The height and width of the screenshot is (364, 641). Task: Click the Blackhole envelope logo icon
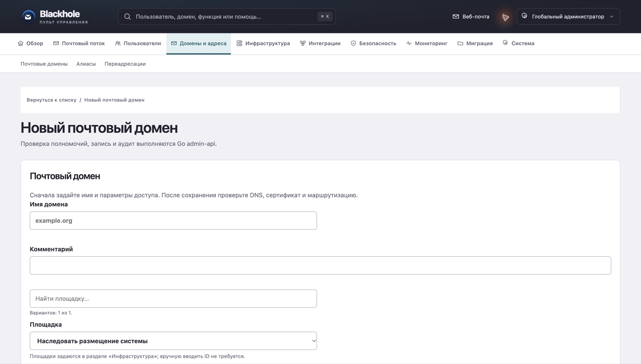pos(28,16)
